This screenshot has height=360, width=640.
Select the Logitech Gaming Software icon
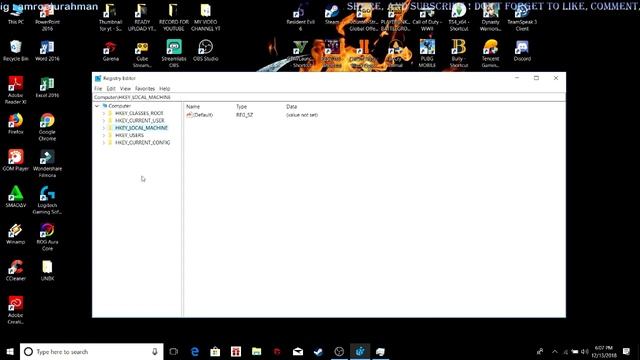(x=47, y=200)
